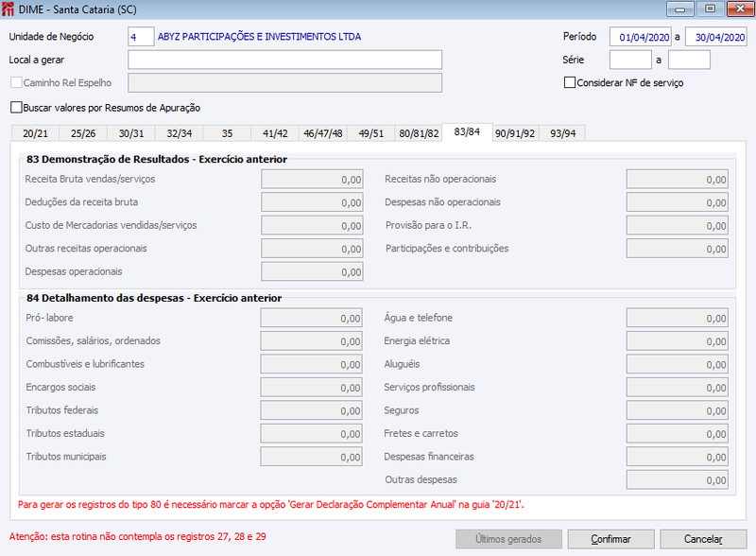Image resolution: width=756 pixels, height=556 pixels.
Task: Click Encargos sociais value field
Action: 312,388
